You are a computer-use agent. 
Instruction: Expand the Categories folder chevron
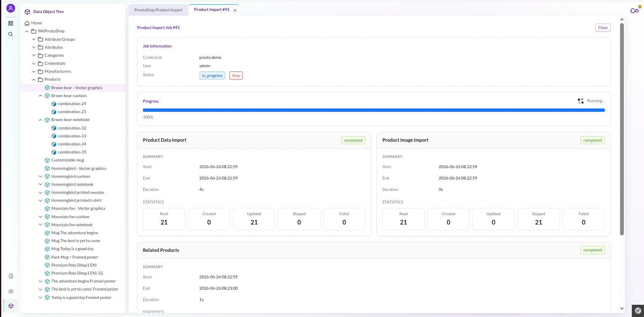[x=34, y=55]
